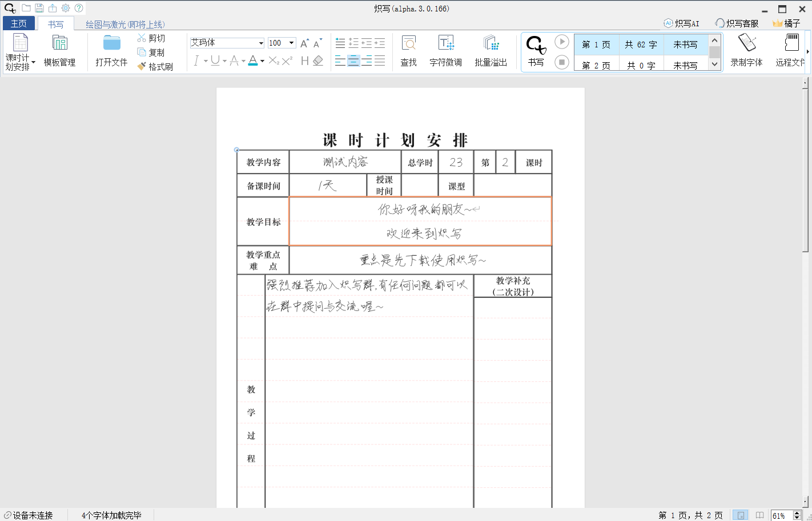
Task: Click the play button beside 书写
Action: pyautogui.click(x=562, y=42)
